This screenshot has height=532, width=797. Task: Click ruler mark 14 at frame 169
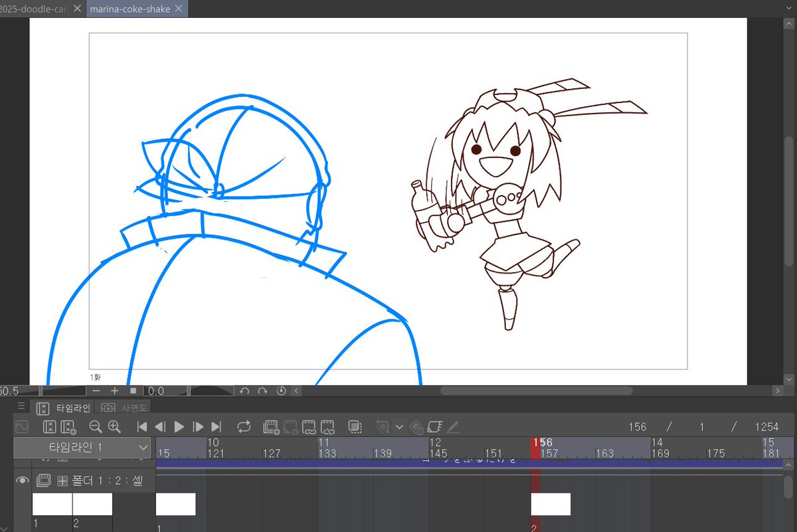(x=657, y=442)
